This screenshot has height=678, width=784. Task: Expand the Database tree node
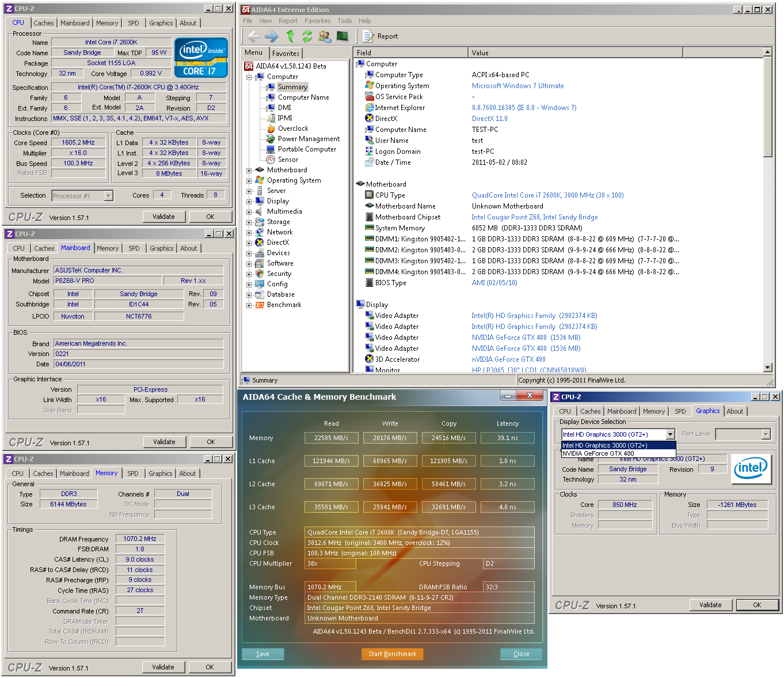[249, 294]
